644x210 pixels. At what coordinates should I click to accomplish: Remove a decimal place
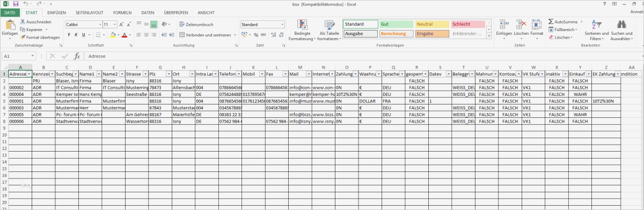coord(281,35)
